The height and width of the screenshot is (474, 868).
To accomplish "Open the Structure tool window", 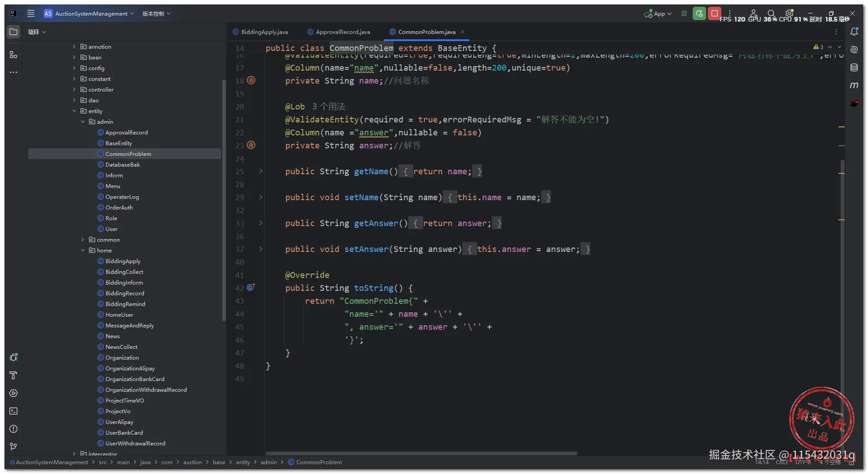I will (13, 55).
